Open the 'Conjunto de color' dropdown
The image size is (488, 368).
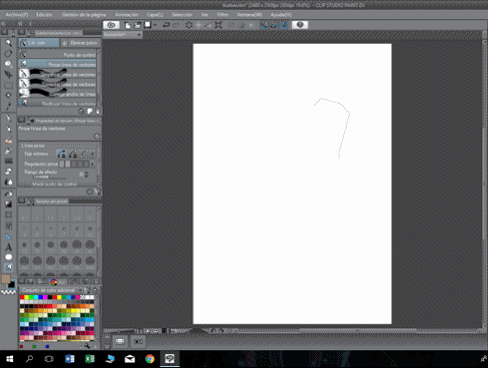click(51, 290)
